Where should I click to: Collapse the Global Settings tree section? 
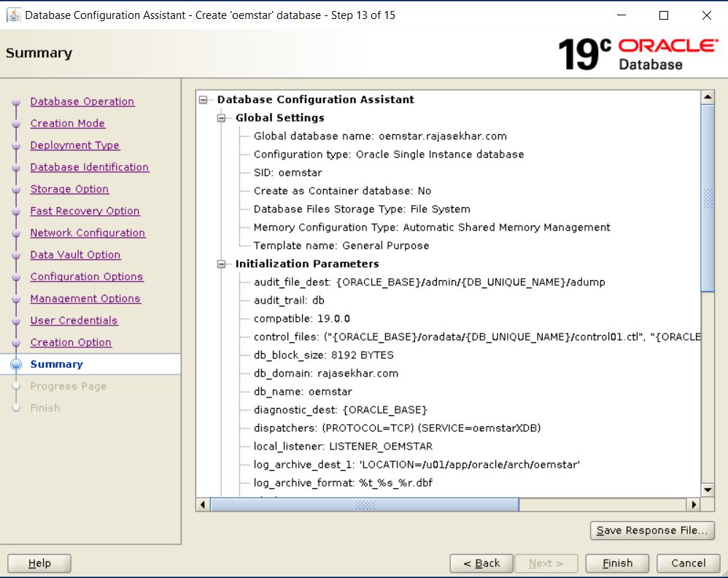coord(222,118)
